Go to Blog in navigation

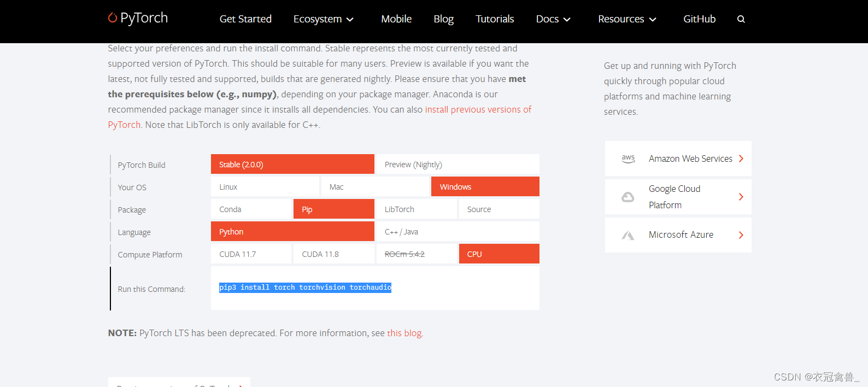click(x=443, y=19)
